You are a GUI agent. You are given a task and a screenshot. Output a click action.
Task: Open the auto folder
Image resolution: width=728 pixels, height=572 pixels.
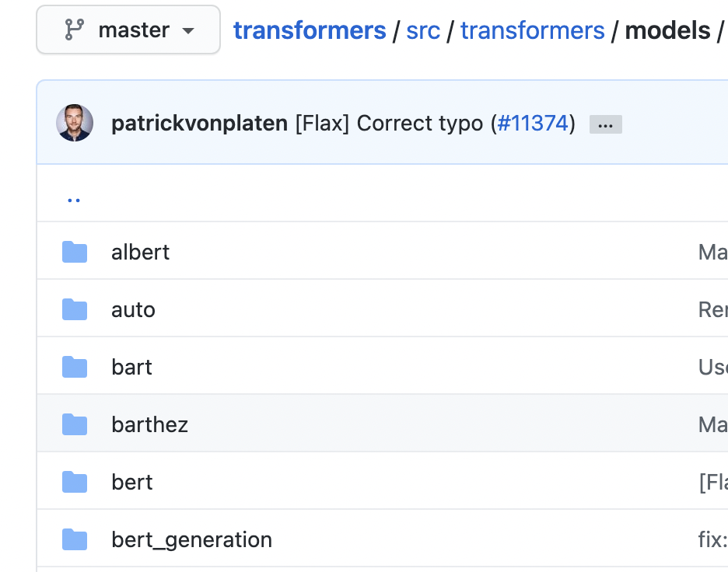tap(133, 310)
